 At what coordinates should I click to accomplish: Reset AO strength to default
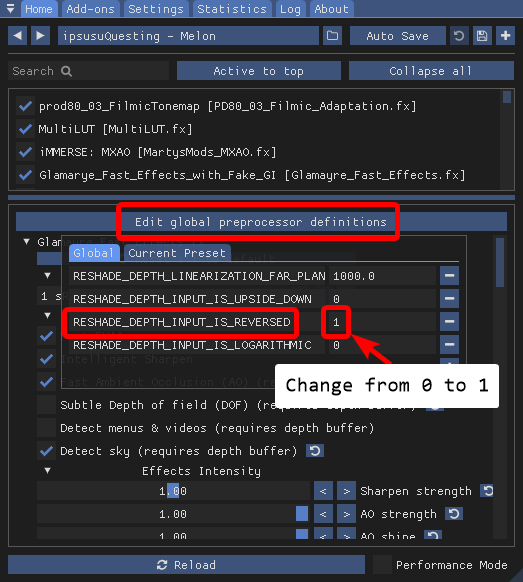(454, 514)
